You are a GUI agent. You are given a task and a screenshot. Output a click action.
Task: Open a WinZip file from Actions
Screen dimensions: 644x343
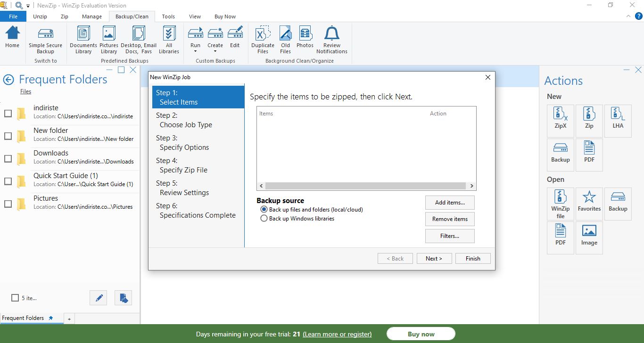pyautogui.click(x=561, y=204)
